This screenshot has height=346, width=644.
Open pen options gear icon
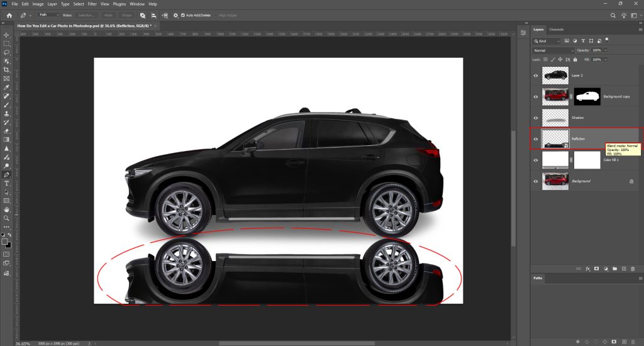click(x=176, y=15)
